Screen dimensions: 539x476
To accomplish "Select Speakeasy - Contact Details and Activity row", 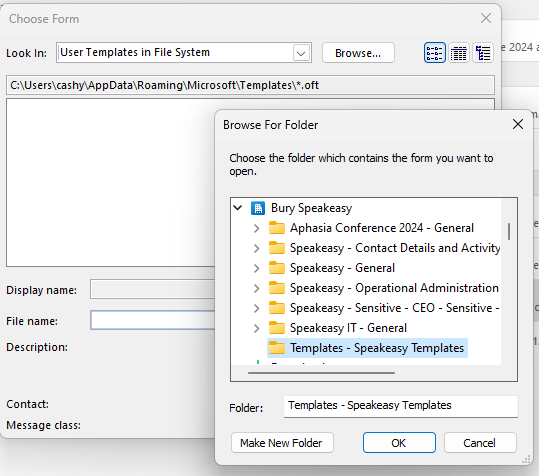I will [x=395, y=248].
